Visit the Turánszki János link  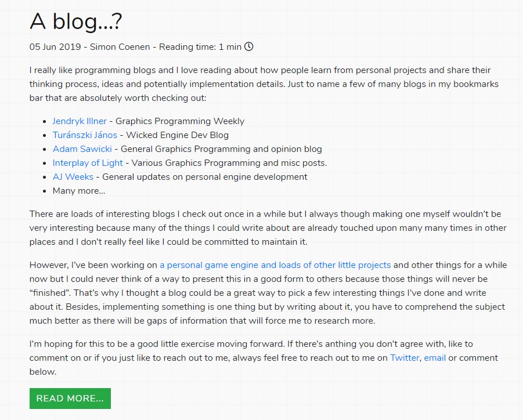point(85,135)
